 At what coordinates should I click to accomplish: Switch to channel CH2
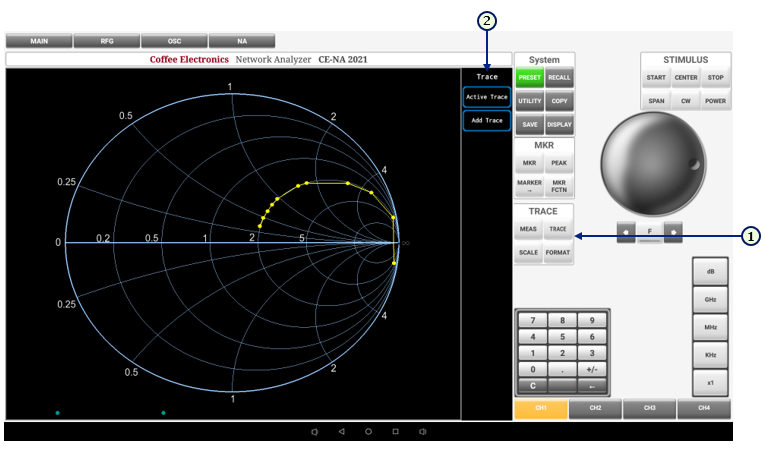point(595,409)
